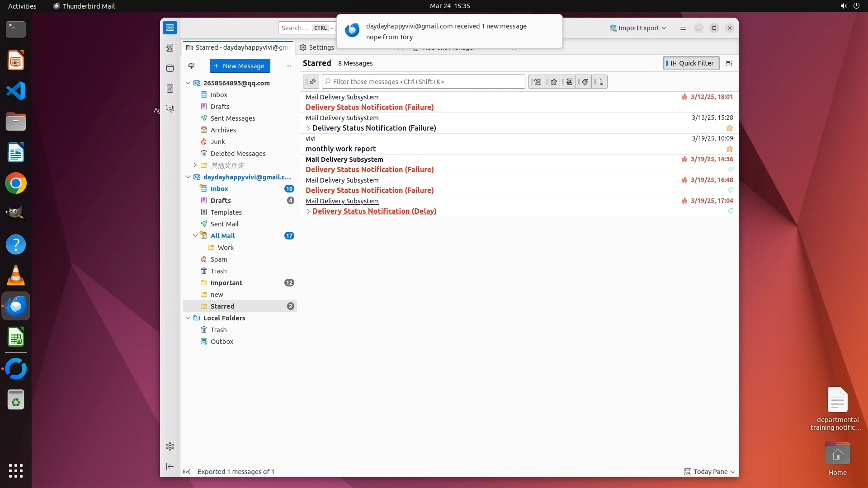Open the Tasks space icon
868x488 pixels.
(170, 89)
